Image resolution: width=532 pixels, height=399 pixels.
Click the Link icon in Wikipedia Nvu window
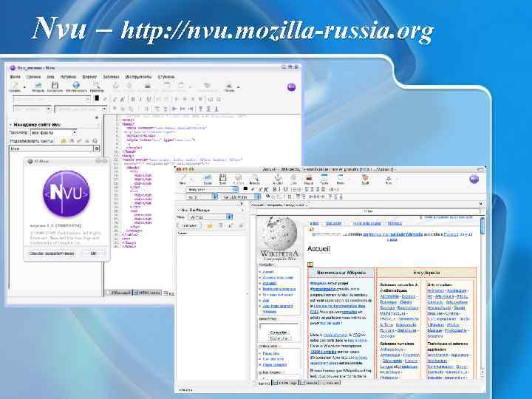pos(293,180)
